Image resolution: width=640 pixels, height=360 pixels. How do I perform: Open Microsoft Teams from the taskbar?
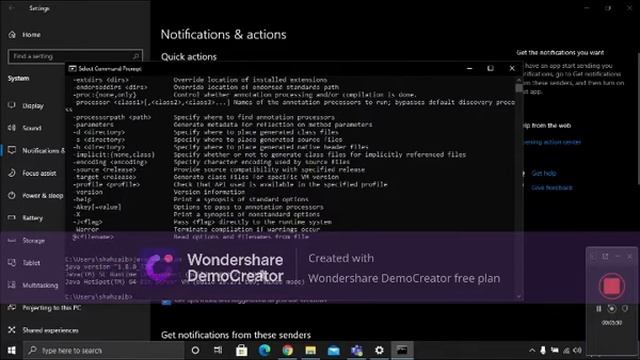356,350
